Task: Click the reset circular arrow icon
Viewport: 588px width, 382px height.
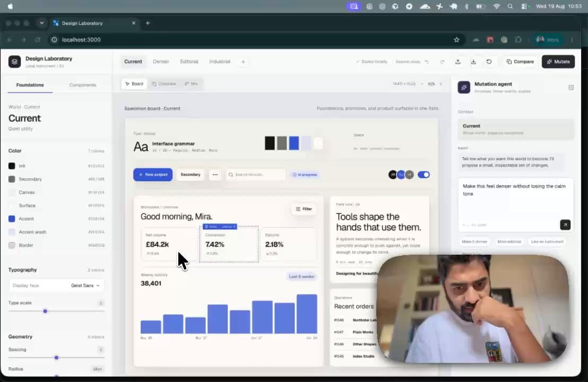Action: click(489, 62)
